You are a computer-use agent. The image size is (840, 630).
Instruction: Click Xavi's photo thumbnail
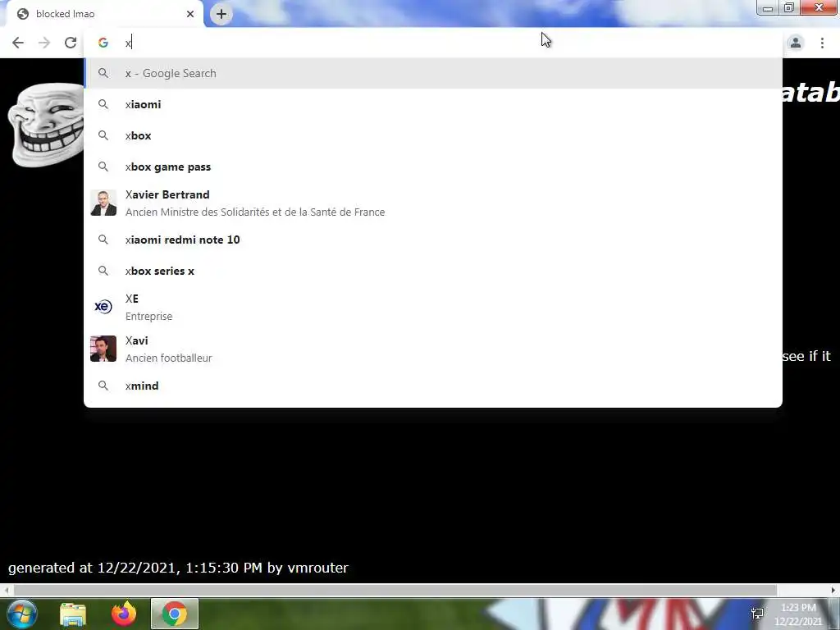pyautogui.click(x=103, y=349)
